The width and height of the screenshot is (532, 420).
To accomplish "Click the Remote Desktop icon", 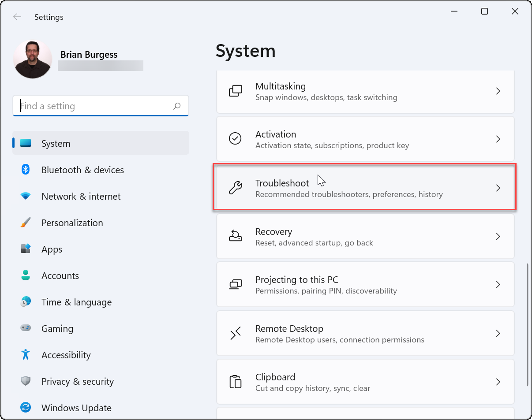I will [236, 333].
